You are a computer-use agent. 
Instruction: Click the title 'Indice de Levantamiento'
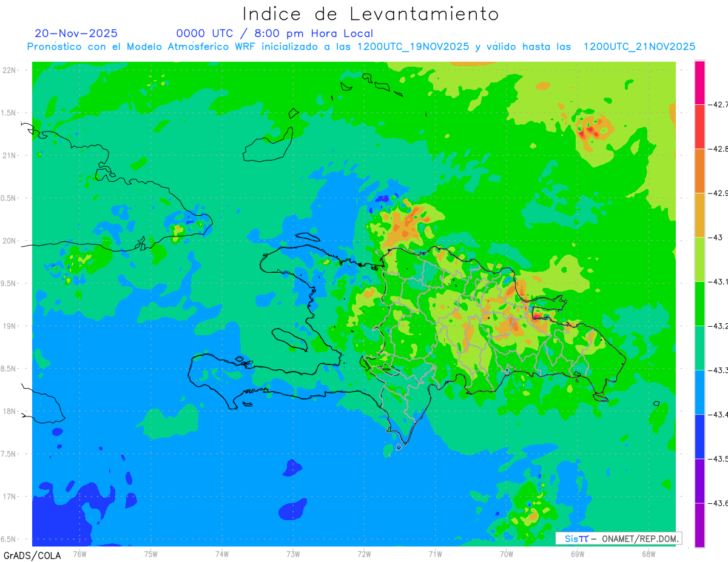tap(371, 13)
